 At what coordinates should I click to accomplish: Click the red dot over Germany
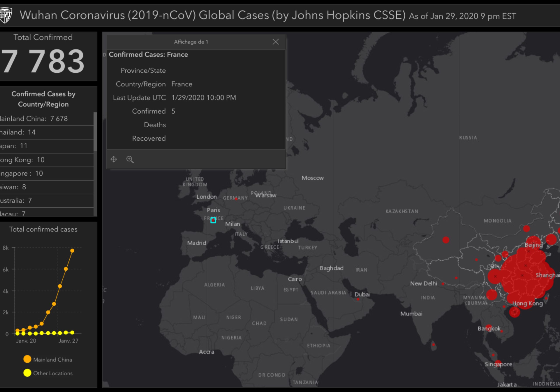[x=236, y=199]
